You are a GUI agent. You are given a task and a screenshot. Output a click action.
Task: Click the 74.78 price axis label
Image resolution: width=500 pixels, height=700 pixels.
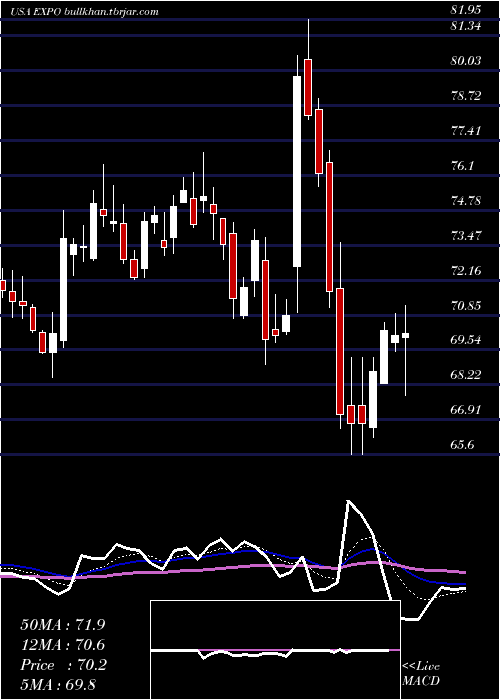point(466,200)
